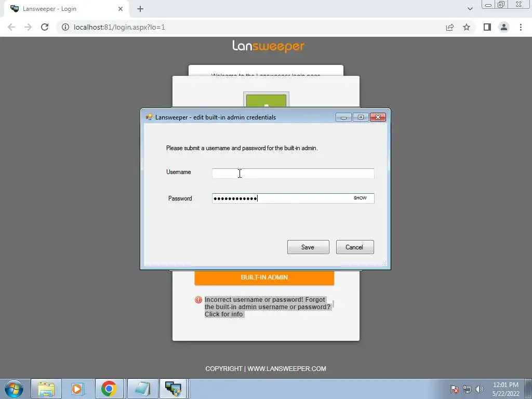Minimize the edit credentials dialog
Viewport: 532px width, 399px height.
point(343,117)
